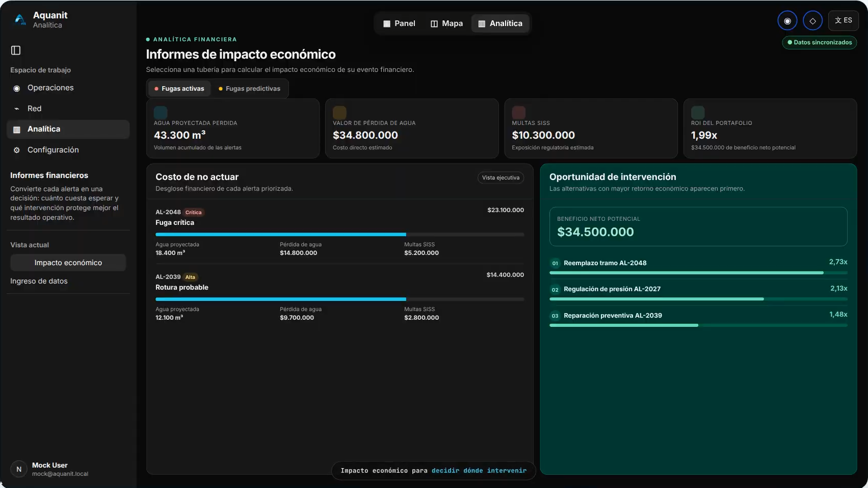Switch language with the ES button
868x488 pixels.
click(x=844, y=20)
